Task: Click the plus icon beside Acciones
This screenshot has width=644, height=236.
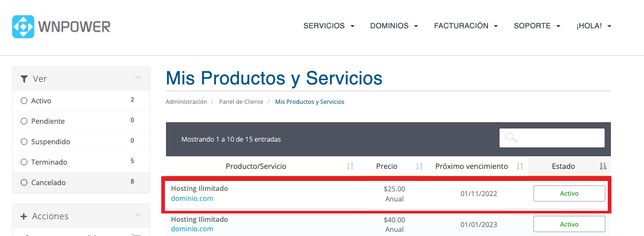Action: coord(24,216)
